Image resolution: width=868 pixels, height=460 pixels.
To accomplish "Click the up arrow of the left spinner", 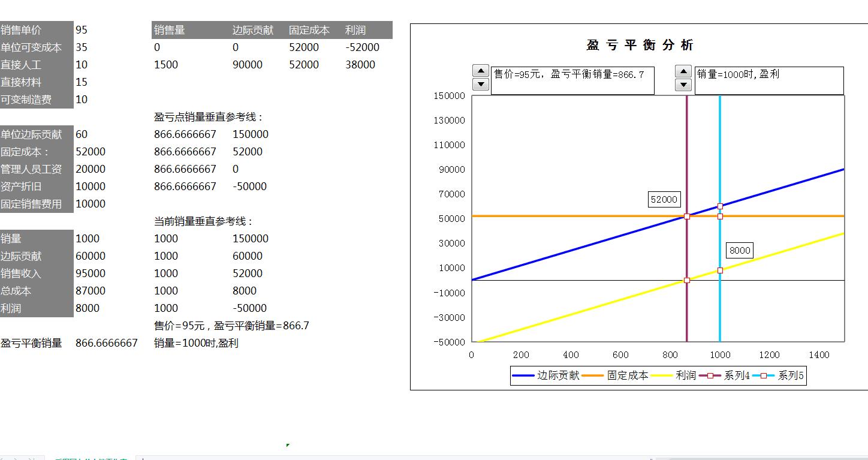I will (x=481, y=71).
